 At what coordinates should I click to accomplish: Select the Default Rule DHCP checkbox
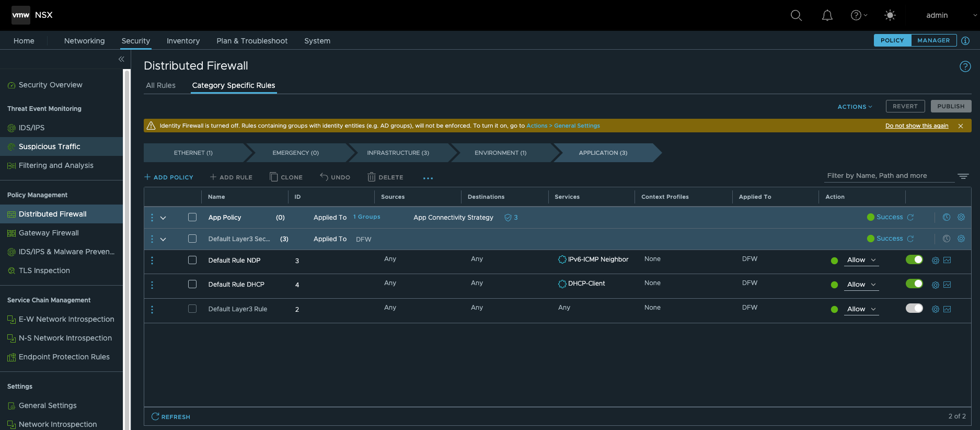192,284
